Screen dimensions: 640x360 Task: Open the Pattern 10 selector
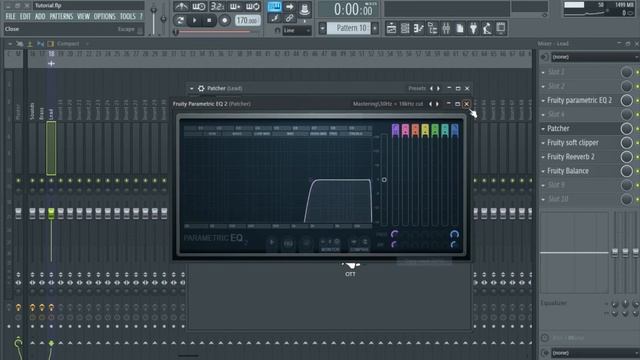[349, 28]
